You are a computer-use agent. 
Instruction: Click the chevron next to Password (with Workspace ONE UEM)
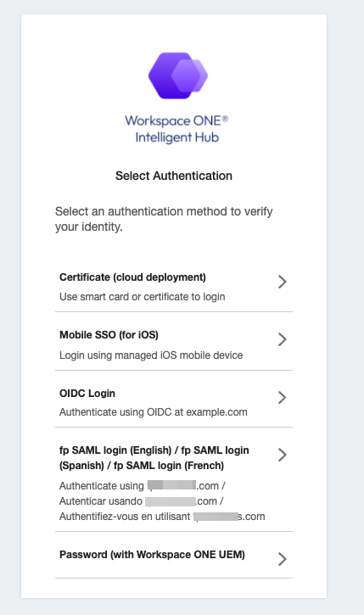pos(283,559)
